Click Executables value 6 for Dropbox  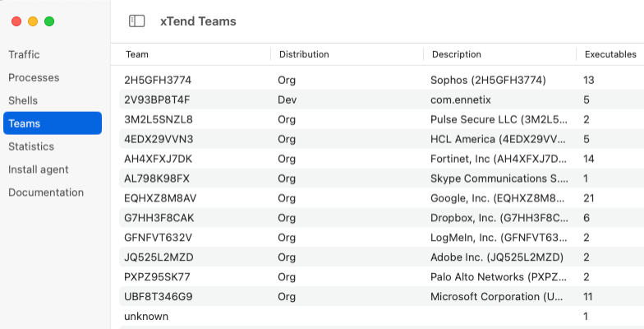tap(586, 217)
